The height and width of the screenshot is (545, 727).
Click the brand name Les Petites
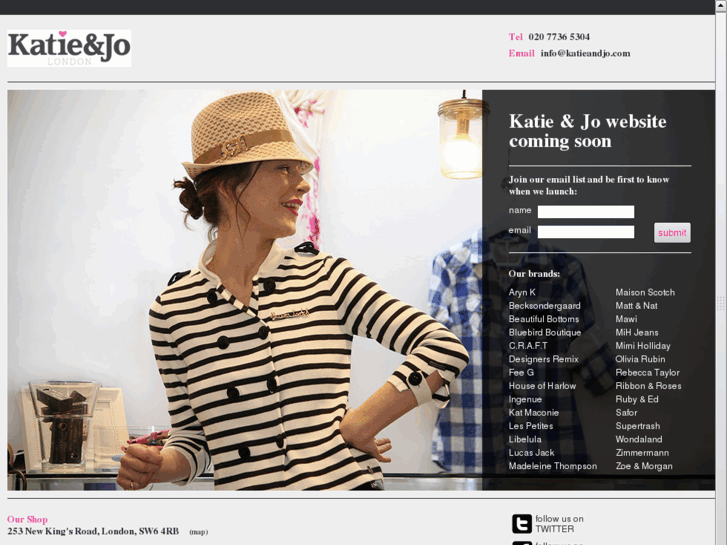[531, 426]
